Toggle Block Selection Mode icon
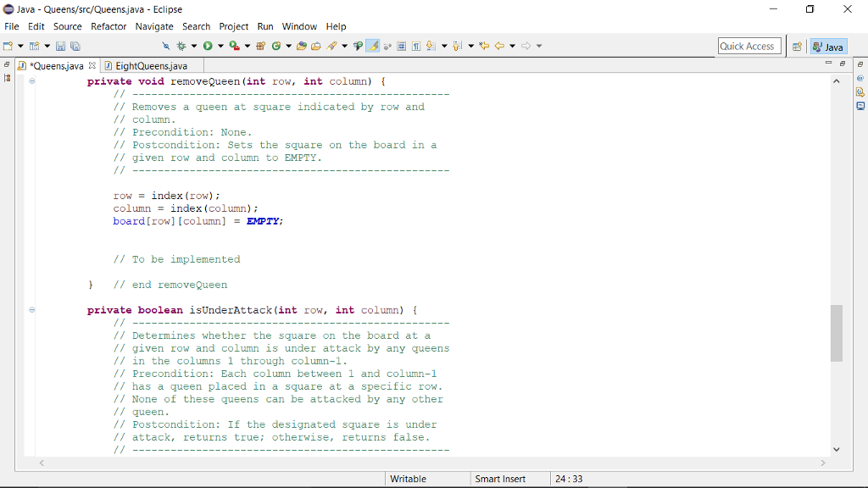This screenshot has height=488, width=868. pyautogui.click(x=401, y=46)
